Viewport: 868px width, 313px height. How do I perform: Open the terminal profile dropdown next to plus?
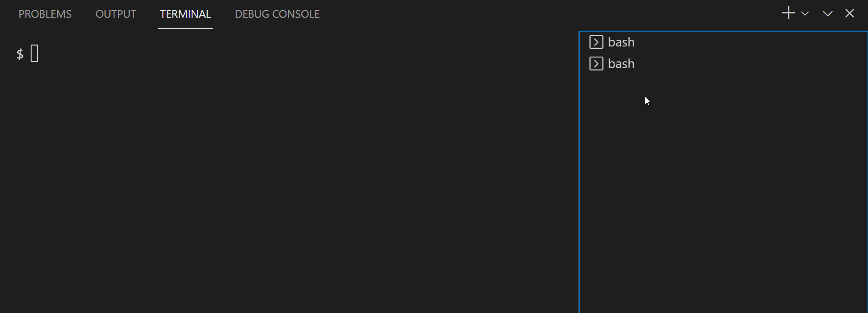click(805, 14)
